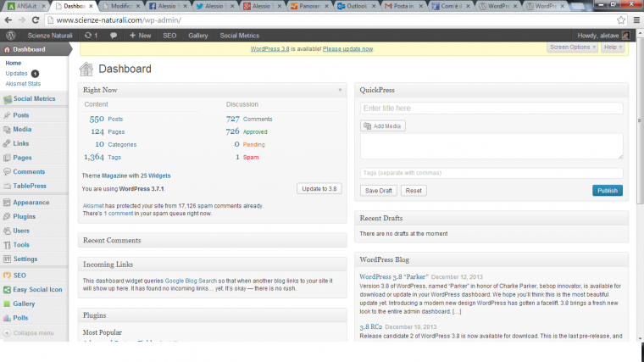Click the Posts pushpin icon in sidebar
This screenshot has height=362, width=644.
coord(7,115)
